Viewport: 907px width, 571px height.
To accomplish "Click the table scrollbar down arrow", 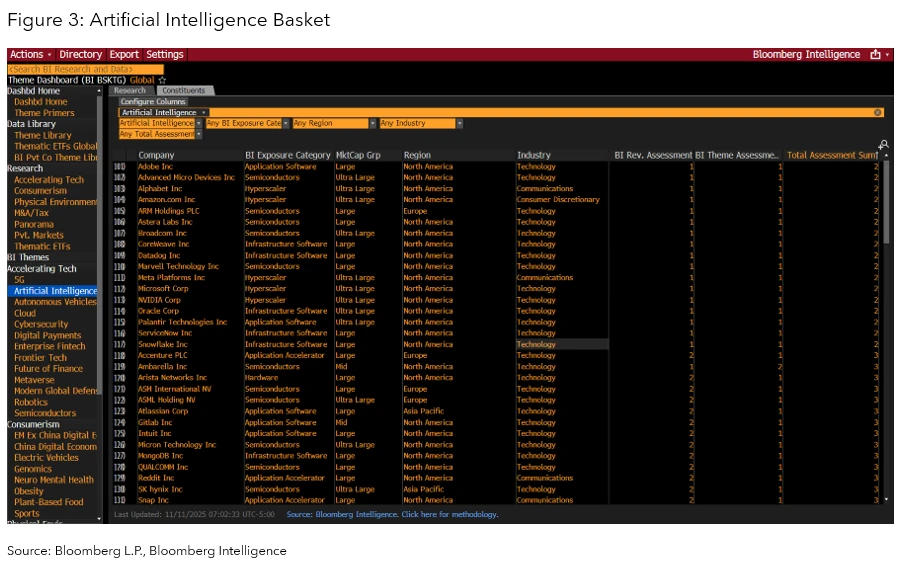I will [x=886, y=499].
